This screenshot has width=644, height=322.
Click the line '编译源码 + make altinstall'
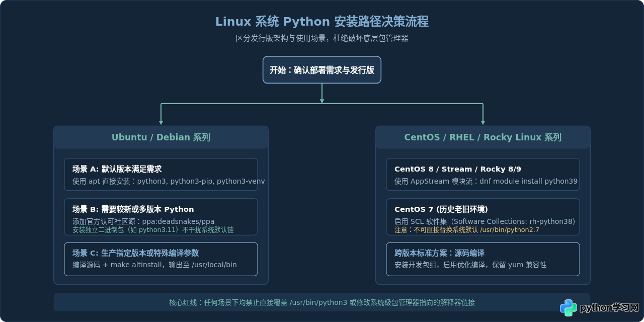point(117,265)
